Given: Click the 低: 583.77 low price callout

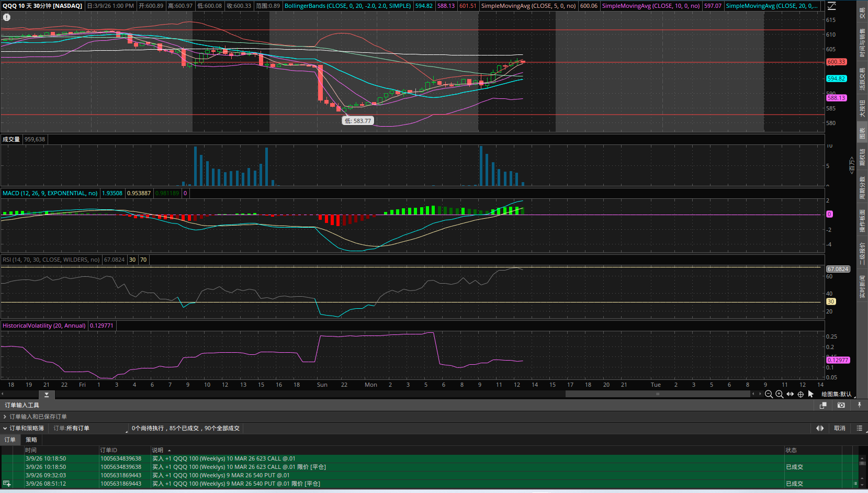Looking at the screenshot, I should (358, 121).
